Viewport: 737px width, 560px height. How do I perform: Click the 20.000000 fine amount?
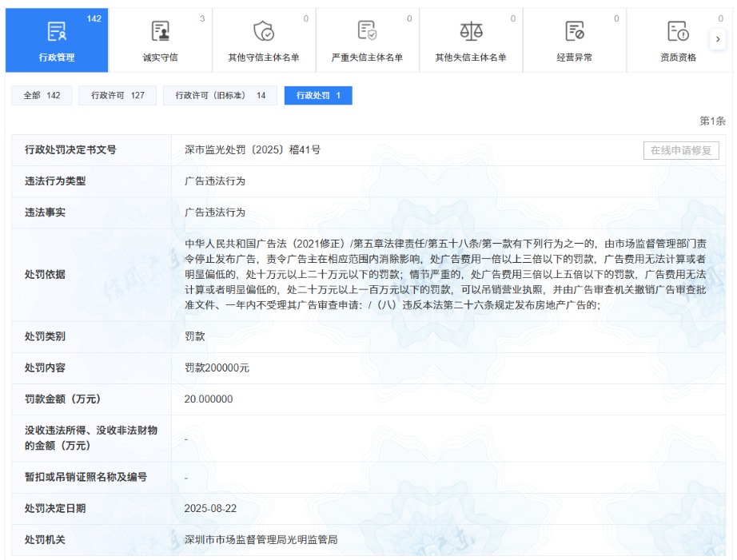coord(208,399)
